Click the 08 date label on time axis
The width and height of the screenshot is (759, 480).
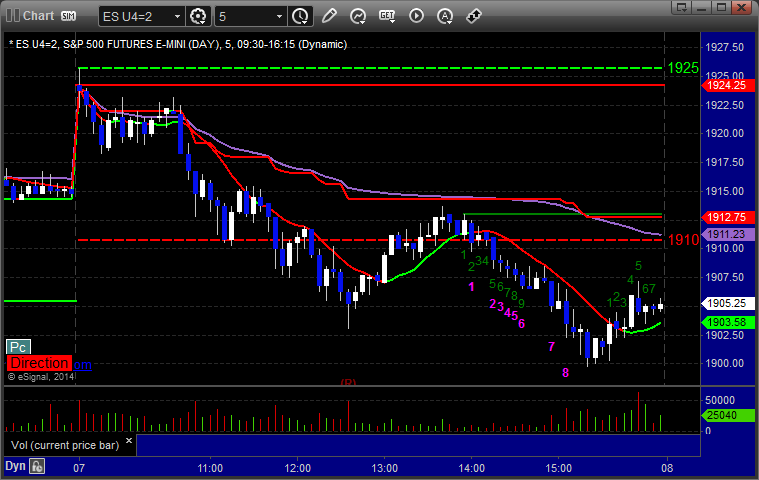(x=667, y=468)
